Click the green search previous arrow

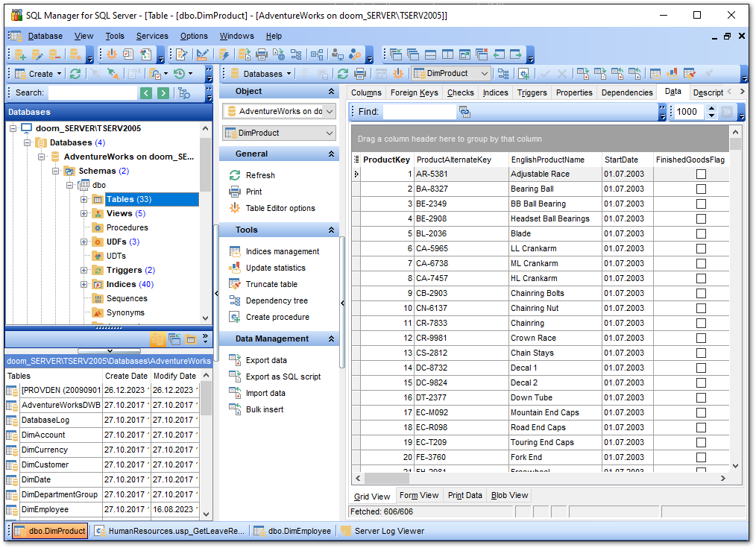[146, 93]
